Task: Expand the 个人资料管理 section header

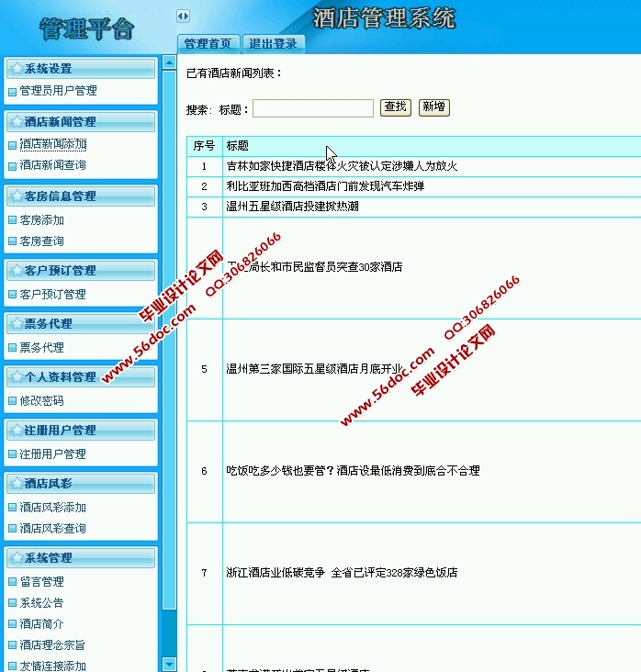Action: click(x=81, y=377)
